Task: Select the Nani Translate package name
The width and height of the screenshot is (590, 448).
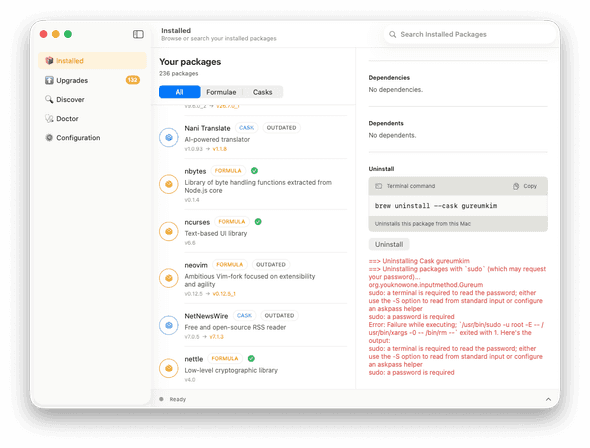Action: (207, 128)
